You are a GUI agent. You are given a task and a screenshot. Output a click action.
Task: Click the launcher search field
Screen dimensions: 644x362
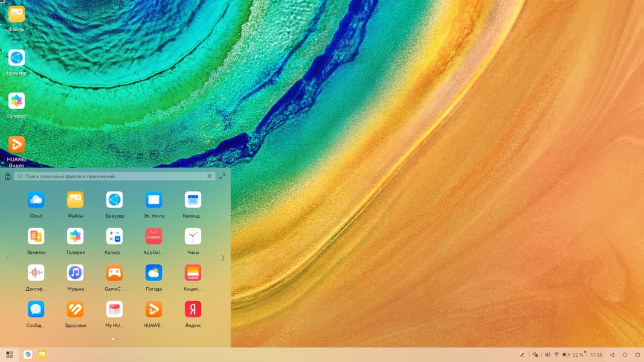click(x=115, y=176)
